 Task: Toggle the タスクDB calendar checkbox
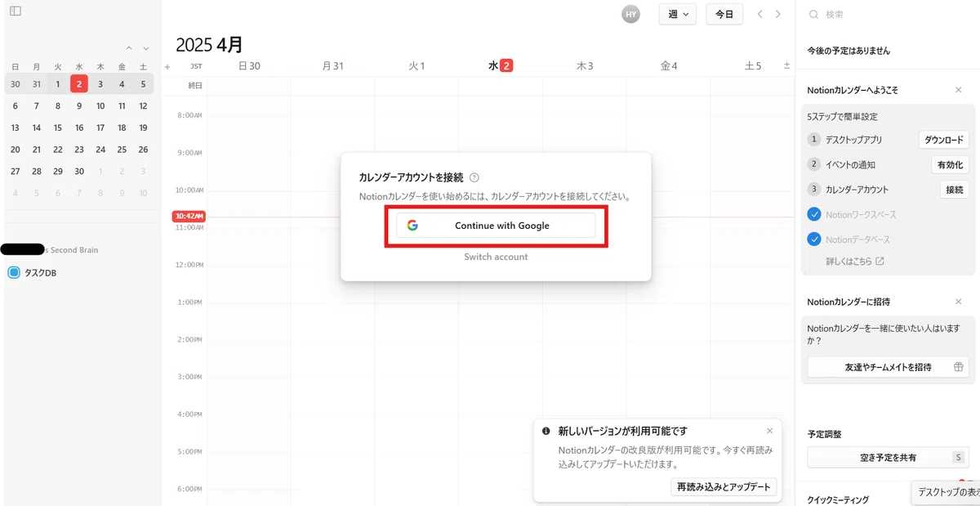click(13, 273)
